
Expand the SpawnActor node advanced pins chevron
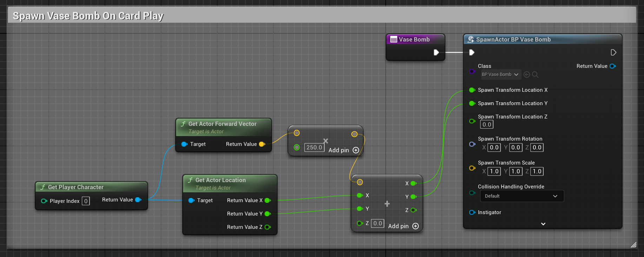pos(543,224)
